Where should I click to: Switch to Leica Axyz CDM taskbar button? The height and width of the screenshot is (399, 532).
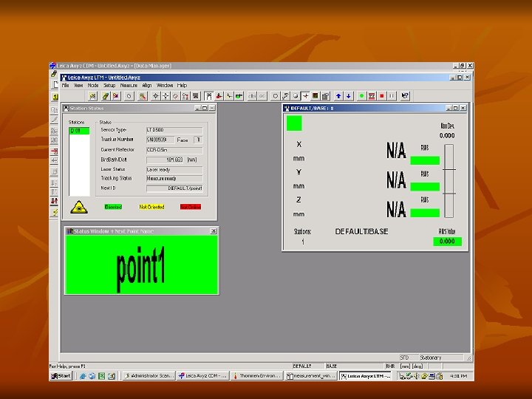(202, 376)
